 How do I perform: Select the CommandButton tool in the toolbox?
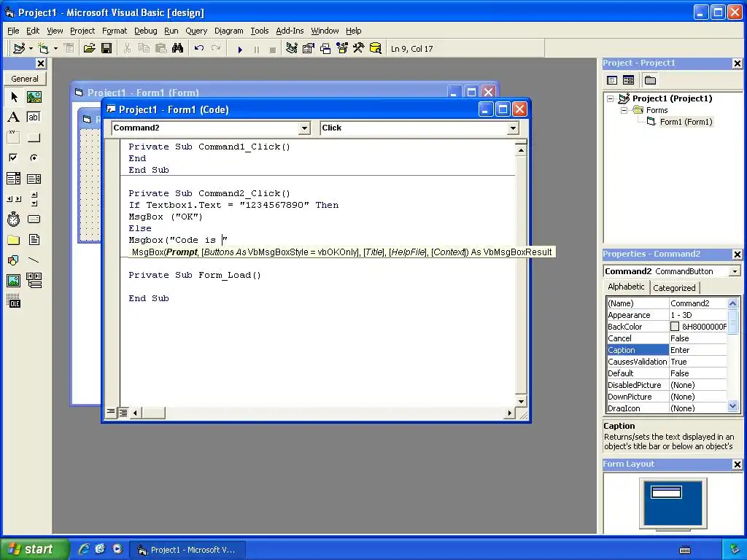tap(34, 138)
